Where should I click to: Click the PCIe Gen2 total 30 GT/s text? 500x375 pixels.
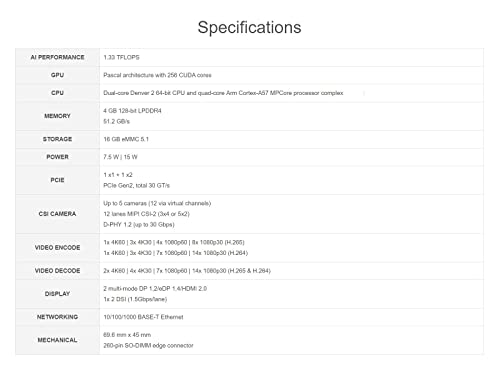136,185
